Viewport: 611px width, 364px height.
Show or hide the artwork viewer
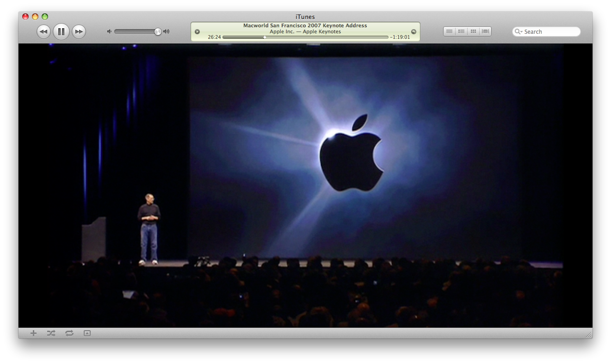pyautogui.click(x=87, y=333)
